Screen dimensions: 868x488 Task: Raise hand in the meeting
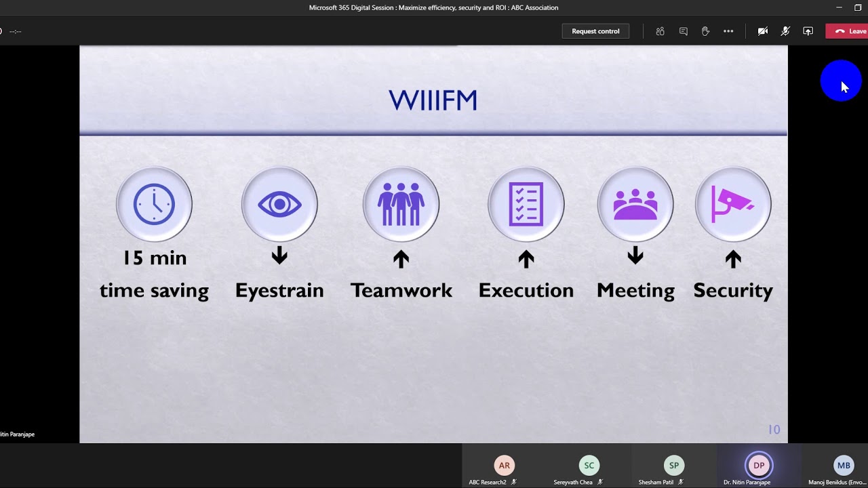[705, 31]
